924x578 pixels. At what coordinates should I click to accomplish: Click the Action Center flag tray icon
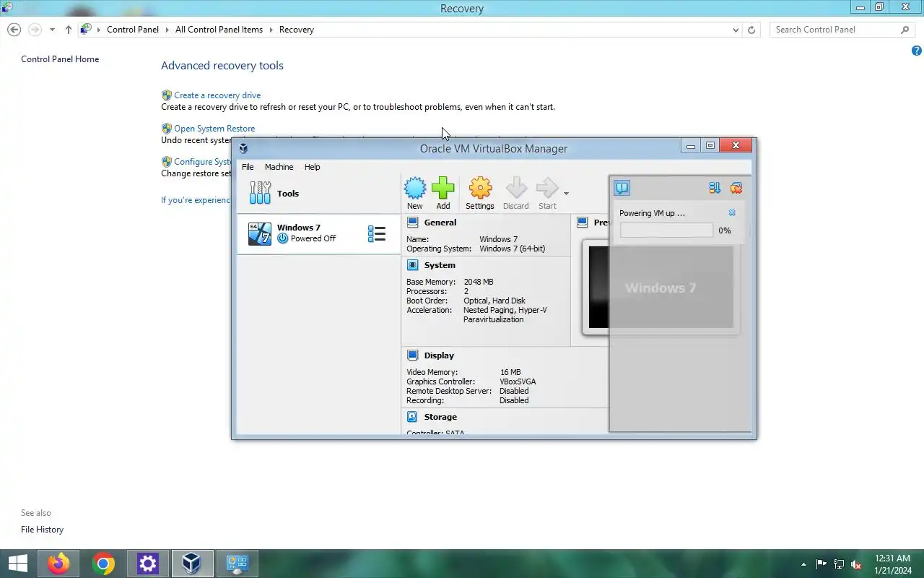pos(821,564)
